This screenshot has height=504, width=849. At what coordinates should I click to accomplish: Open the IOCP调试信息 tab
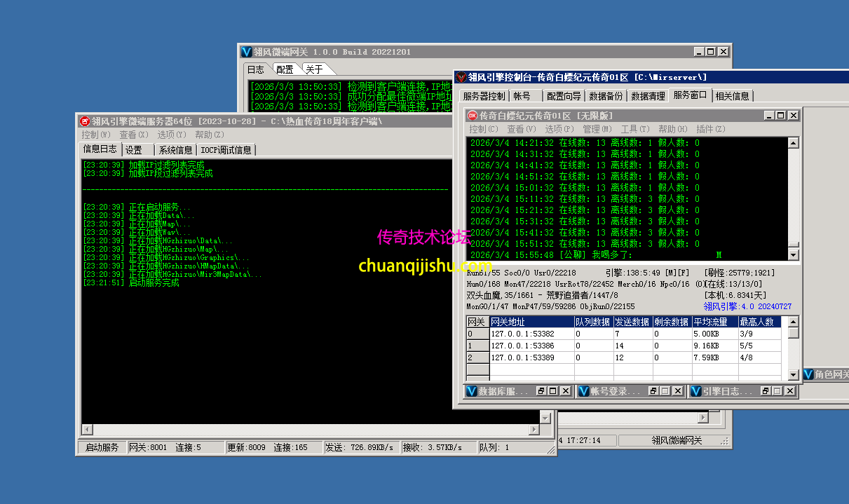tap(226, 150)
